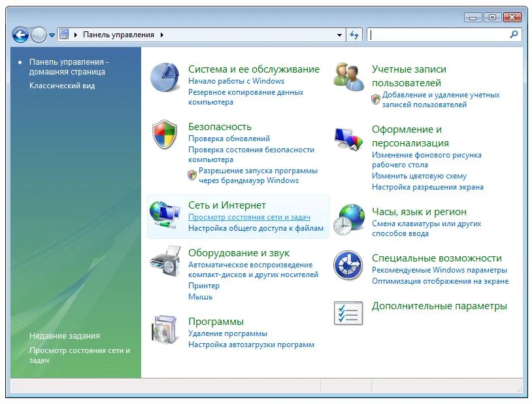
Task: Click 'Оптимизация отображения на экране' link
Action: (x=440, y=281)
